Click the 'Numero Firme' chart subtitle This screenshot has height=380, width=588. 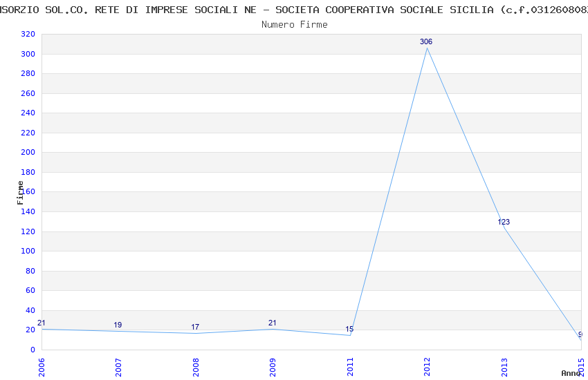[x=295, y=25]
